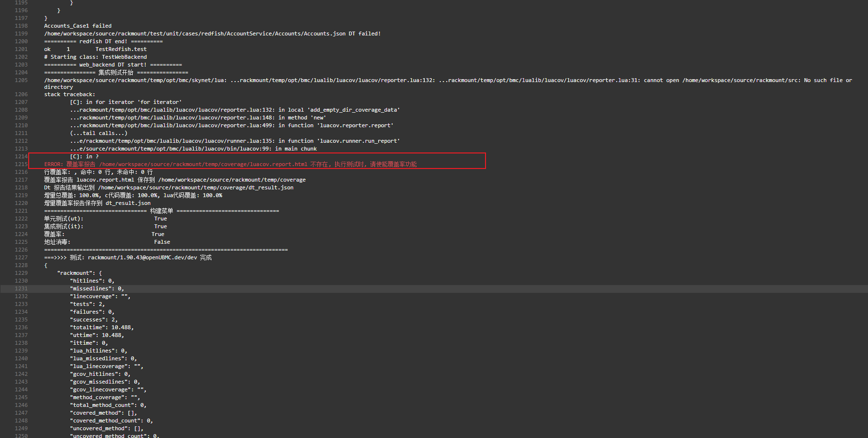Click the 'web_backend DT start!' line
The height and width of the screenshot is (438, 868).
click(x=113, y=65)
